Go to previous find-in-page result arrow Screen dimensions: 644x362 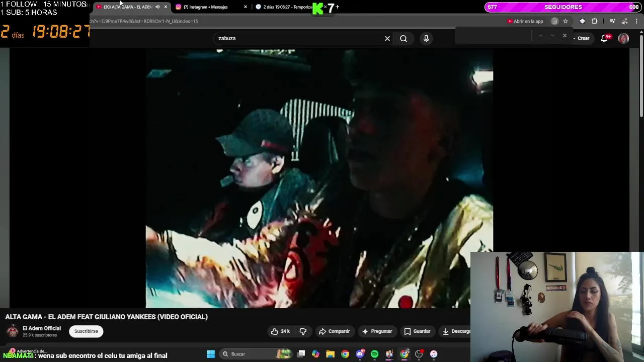click(x=540, y=36)
